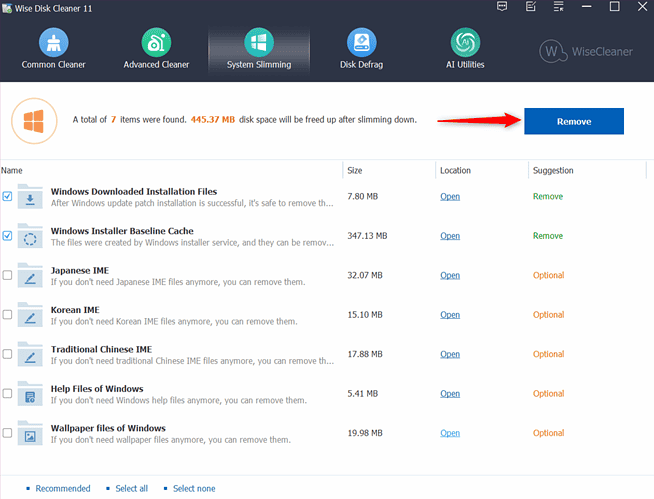The height and width of the screenshot is (499, 654).
Task: Click the notes edit icon in title bar
Action: pos(529,7)
